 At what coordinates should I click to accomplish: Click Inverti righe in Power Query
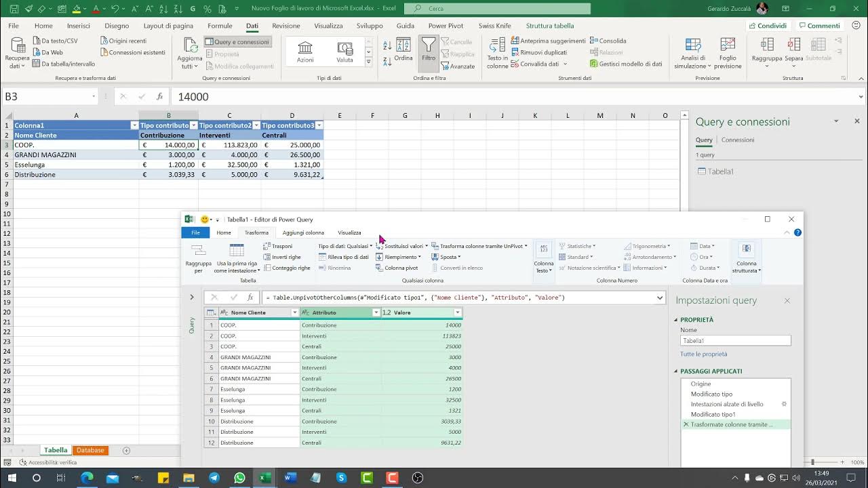click(x=282, y=257)
